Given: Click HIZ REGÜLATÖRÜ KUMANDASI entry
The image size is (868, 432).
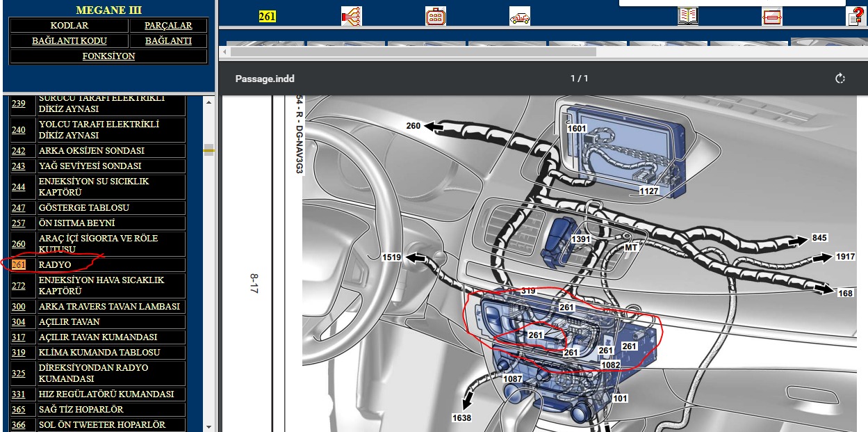Looking at the screenshot, I should click(106, 394).
